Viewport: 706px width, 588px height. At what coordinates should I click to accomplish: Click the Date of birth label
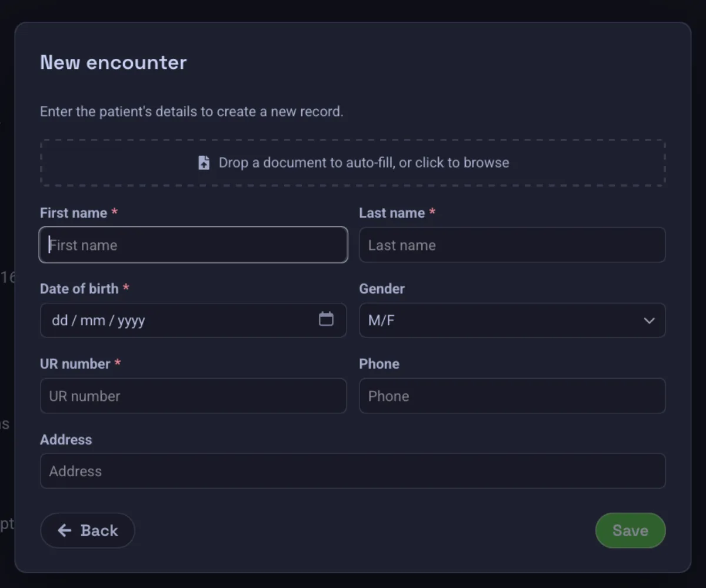pyautogui.click(x=79, y=289)
